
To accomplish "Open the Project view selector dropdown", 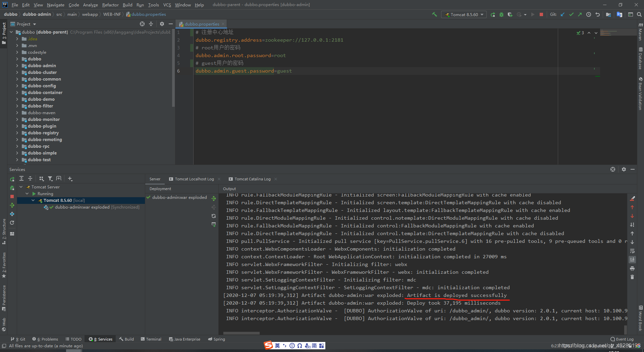I will pyautogui.click(x=23, y=24).
